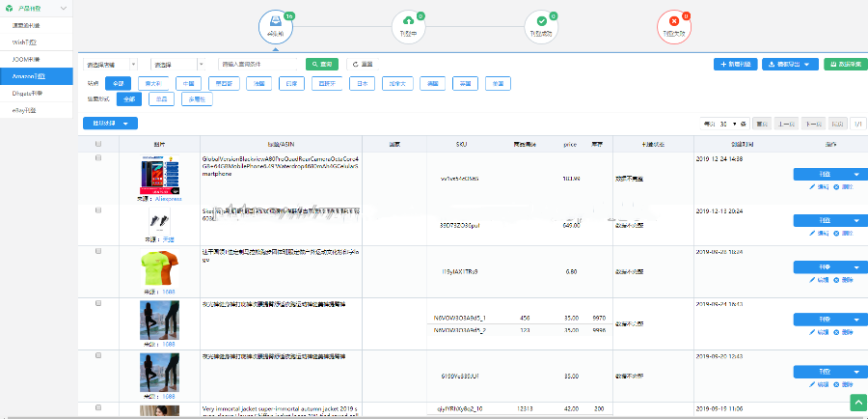Viewport: 868px width, 419px height.
Task: Toggle the select-all checkbox in table header
Action: coord(97,144)
